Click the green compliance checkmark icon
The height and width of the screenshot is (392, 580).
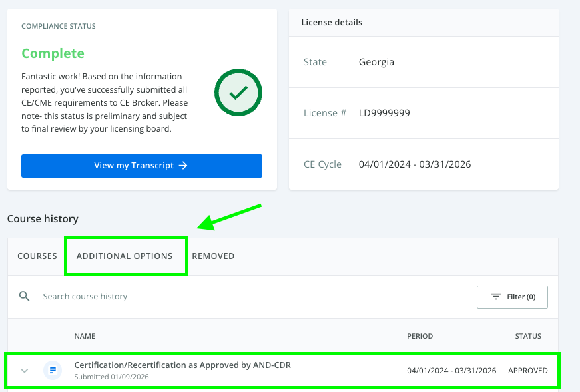coord(238,94)
